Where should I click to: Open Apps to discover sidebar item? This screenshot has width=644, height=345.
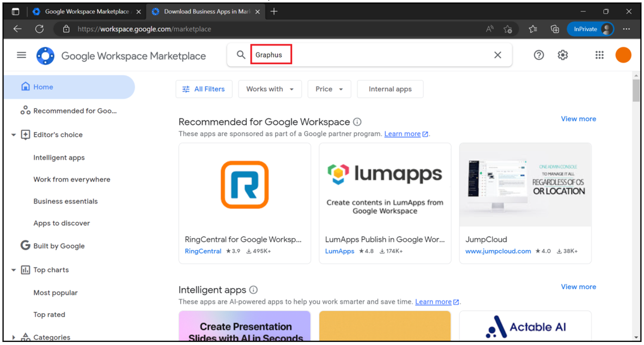(62, 223)
